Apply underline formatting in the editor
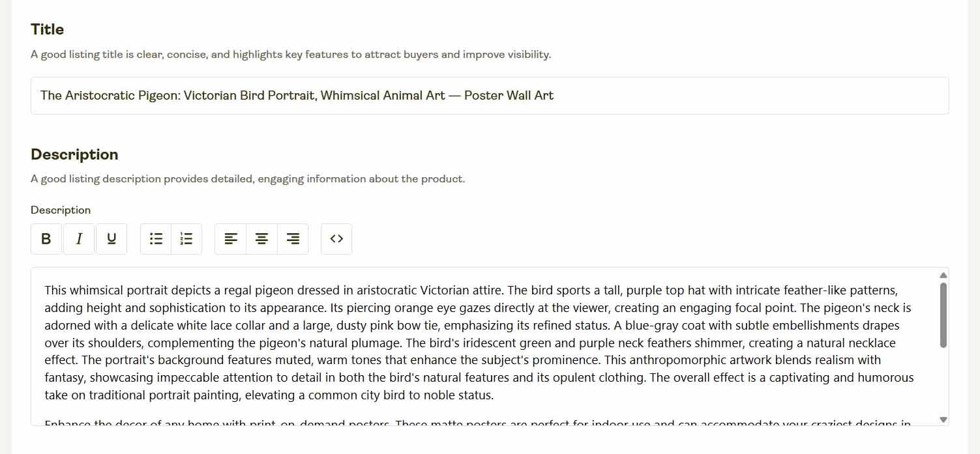 [111, 238]
